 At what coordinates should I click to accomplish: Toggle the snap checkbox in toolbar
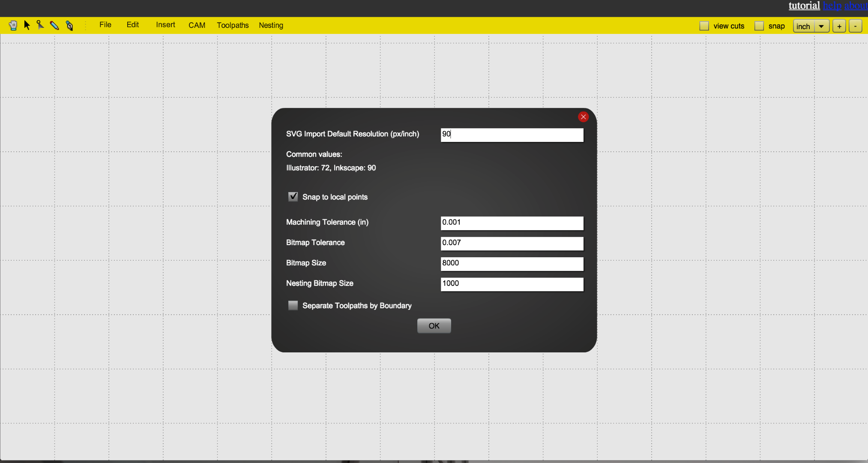[759, 26]
